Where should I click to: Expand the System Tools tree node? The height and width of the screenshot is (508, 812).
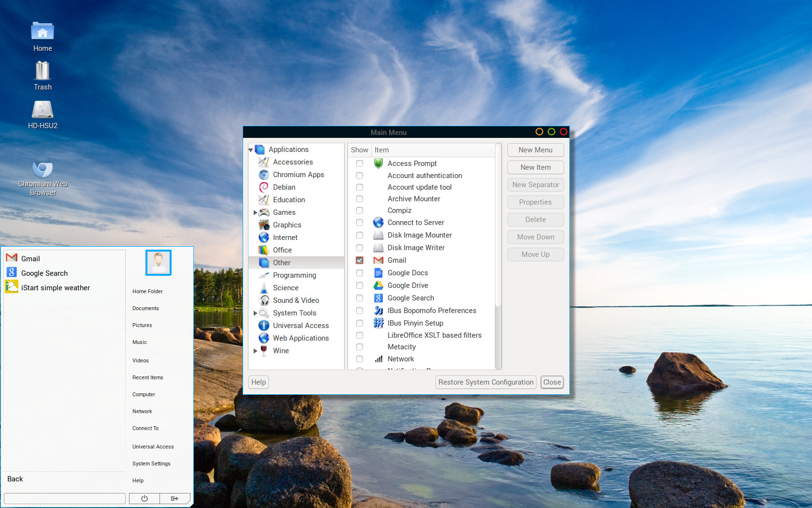click(255, 313)
